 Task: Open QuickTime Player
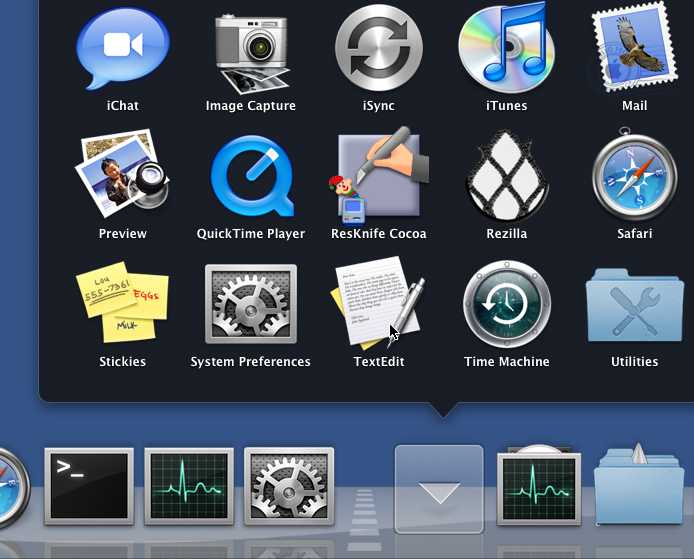(250, 177)
